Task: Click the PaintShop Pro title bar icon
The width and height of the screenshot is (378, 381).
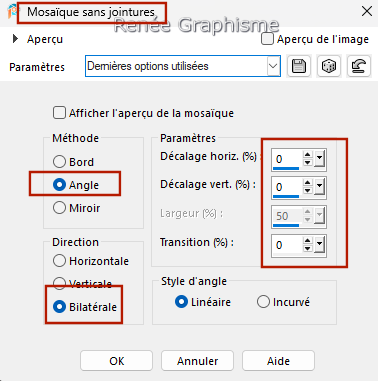Action: [x=13, y=12]
